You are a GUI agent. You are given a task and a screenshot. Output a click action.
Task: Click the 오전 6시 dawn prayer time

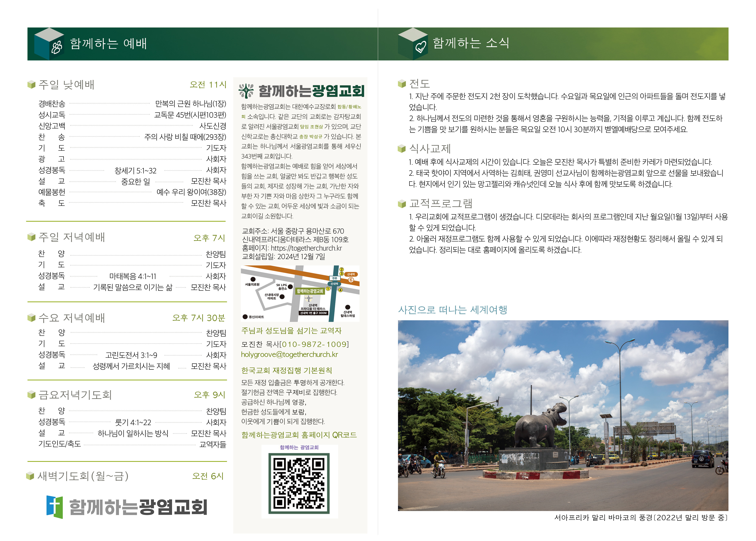(x=208, y=476)
